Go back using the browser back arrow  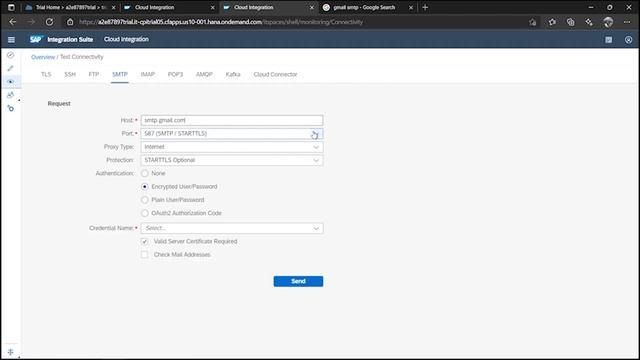point(13,22)
